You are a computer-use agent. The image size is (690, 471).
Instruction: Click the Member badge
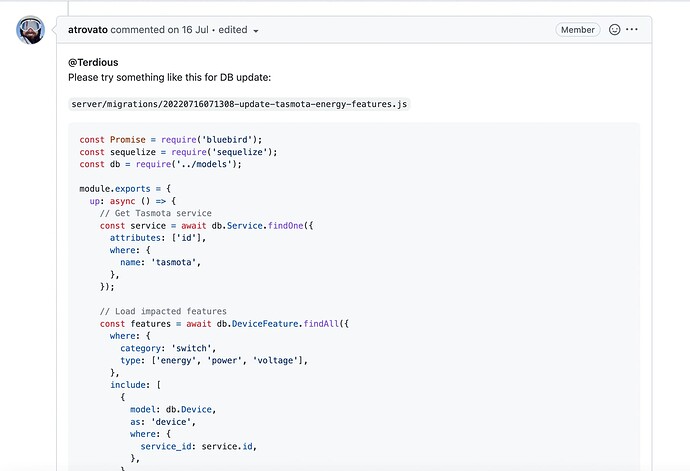pyautogui.click(x=577, y=29)
